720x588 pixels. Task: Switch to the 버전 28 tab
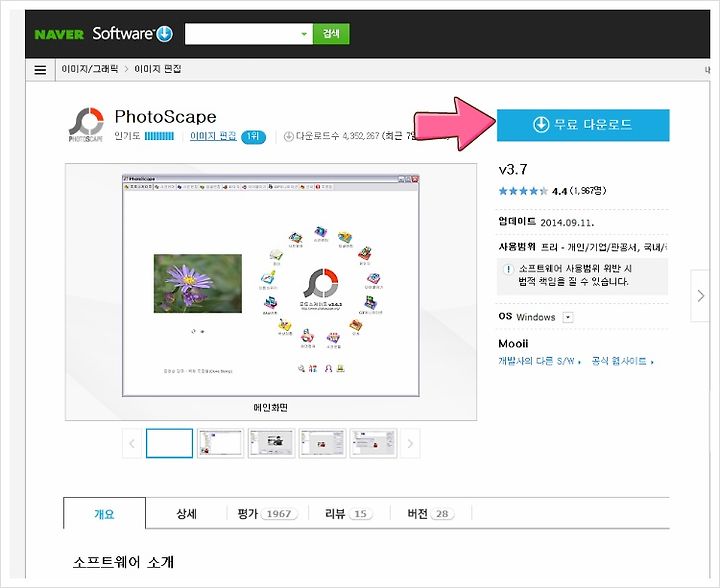[431, 513]
